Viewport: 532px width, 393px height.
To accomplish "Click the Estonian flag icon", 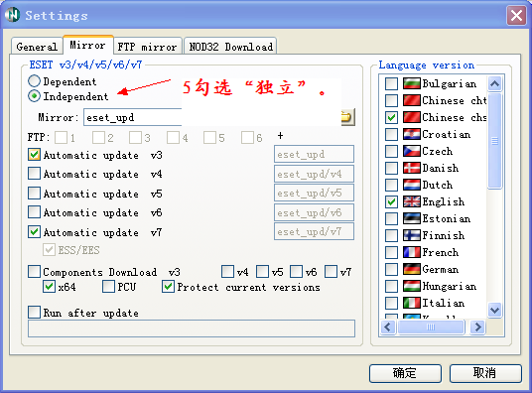I will 412,218.
